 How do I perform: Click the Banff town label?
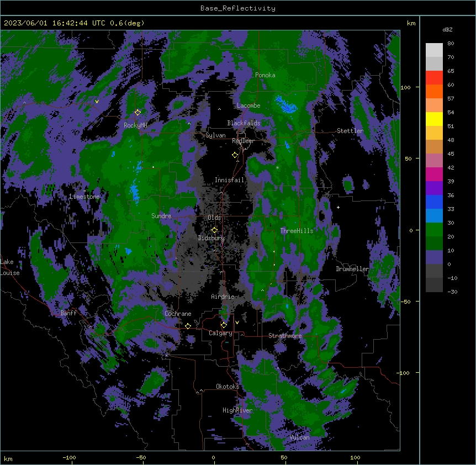click(68, 313)
